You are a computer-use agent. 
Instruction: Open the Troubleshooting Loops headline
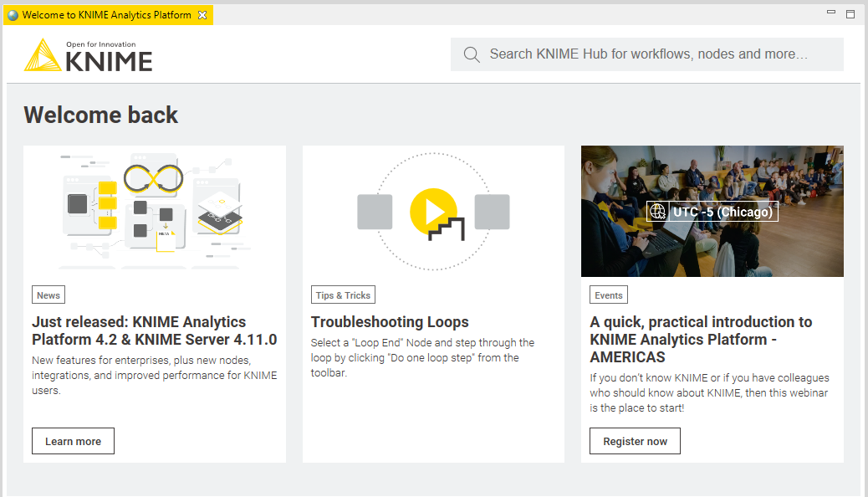tap(390, 322)
